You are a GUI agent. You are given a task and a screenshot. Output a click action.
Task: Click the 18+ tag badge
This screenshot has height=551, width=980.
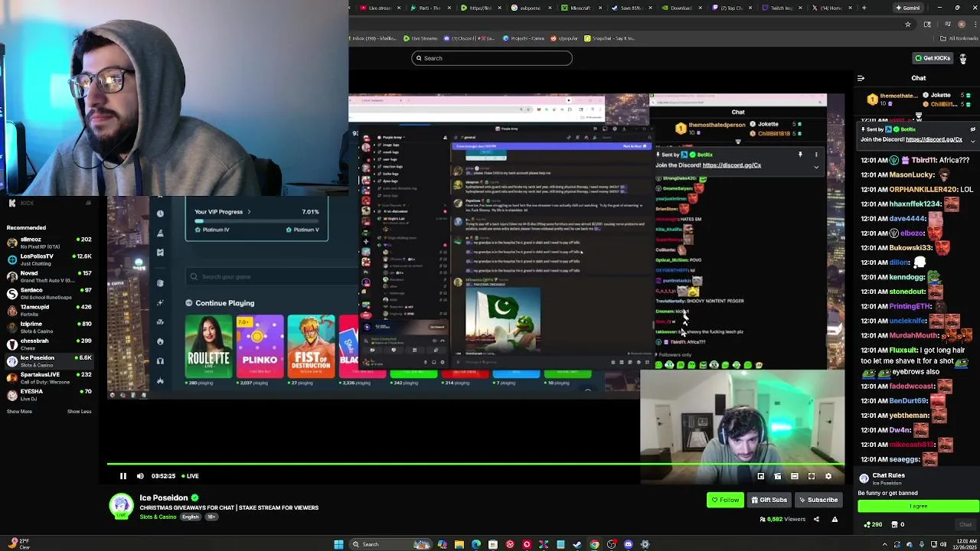point(211,517)
